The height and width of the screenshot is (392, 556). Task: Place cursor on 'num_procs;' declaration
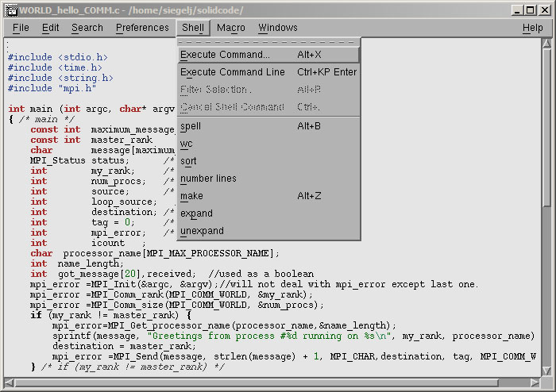118,181
